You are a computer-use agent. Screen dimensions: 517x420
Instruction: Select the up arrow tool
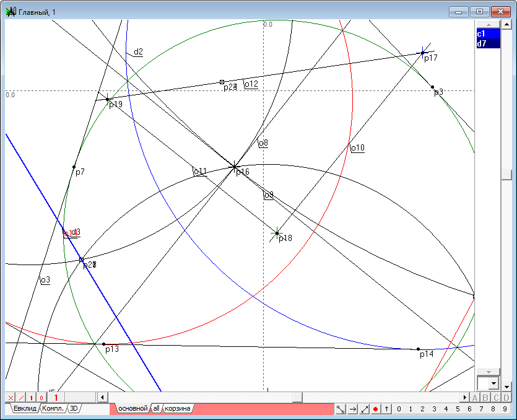[386, 409]
